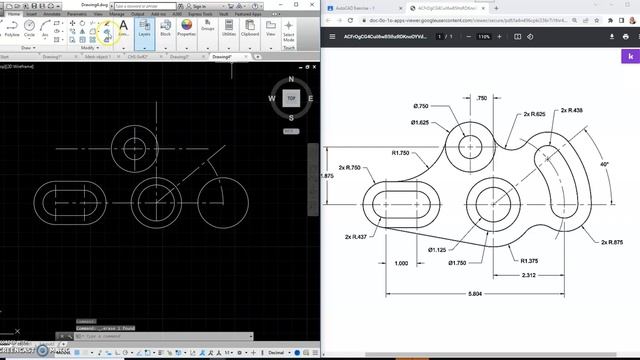Activate the Rotate tool in Modify panel

[x=82, y=23]
